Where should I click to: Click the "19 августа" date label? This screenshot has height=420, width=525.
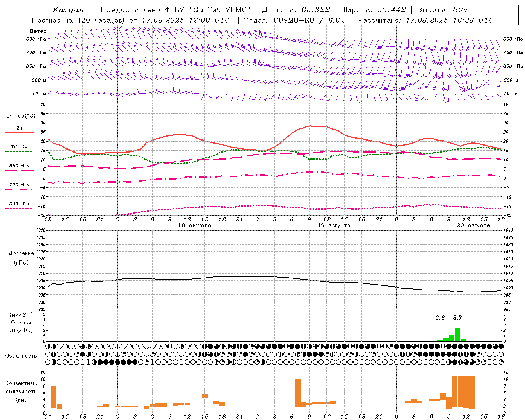334,226
